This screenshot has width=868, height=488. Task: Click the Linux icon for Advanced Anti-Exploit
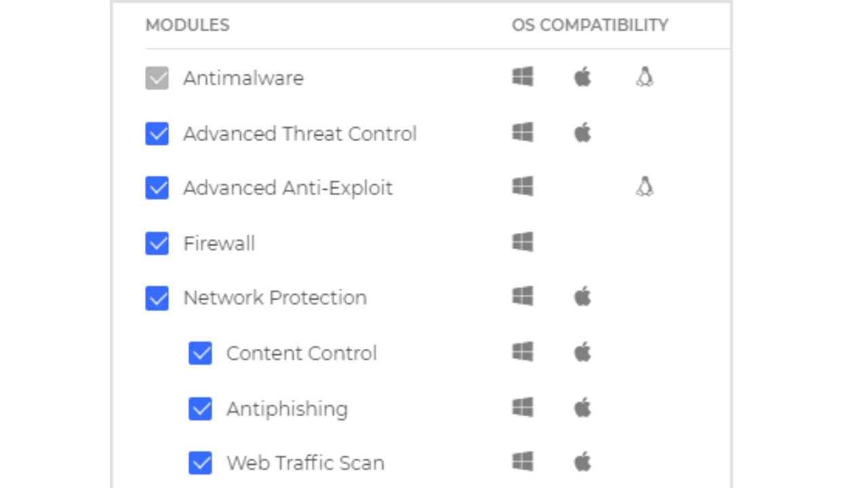click(644, 186)
